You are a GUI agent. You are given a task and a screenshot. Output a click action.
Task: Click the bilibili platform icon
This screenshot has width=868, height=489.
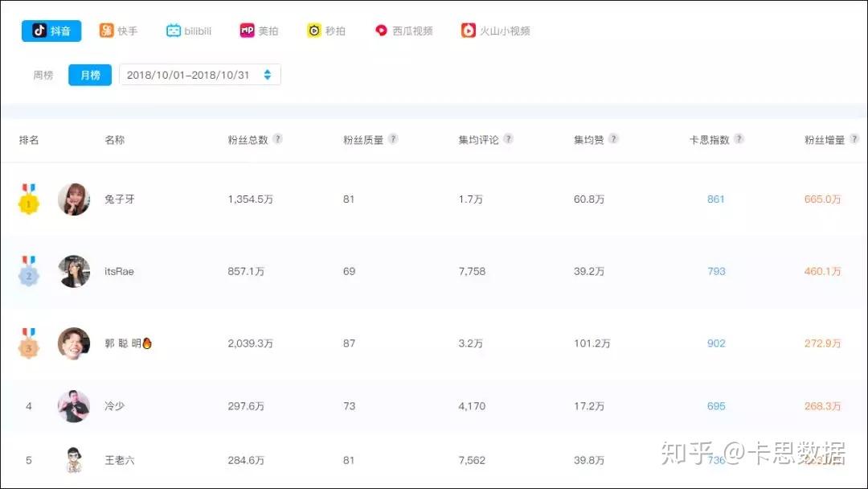(x=174, y=31)
